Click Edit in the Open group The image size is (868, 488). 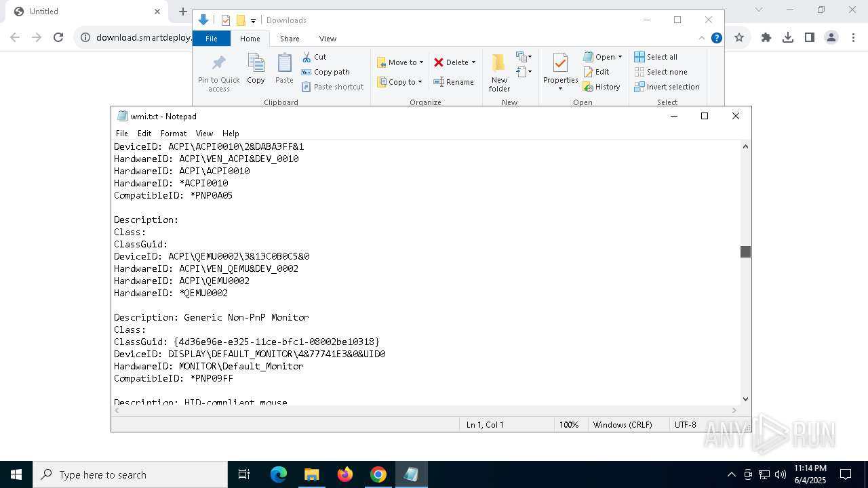point(596,72)
